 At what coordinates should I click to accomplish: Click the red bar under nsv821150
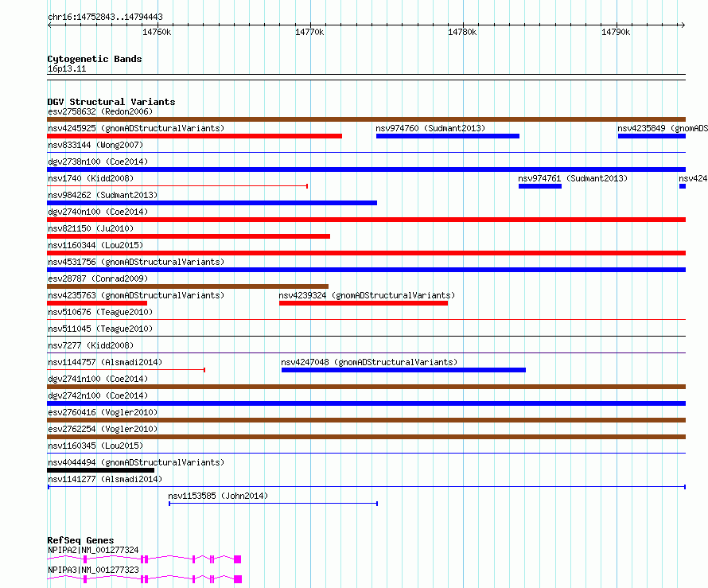[x=189, y=236]
